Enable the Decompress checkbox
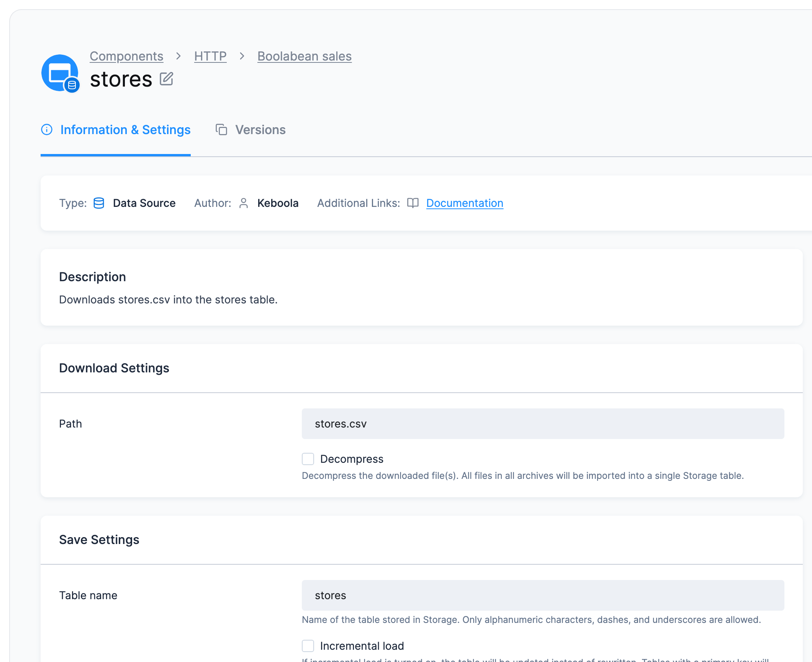This screenshot has height=662, width=812. pyautogui.click(x=308, y=459)
